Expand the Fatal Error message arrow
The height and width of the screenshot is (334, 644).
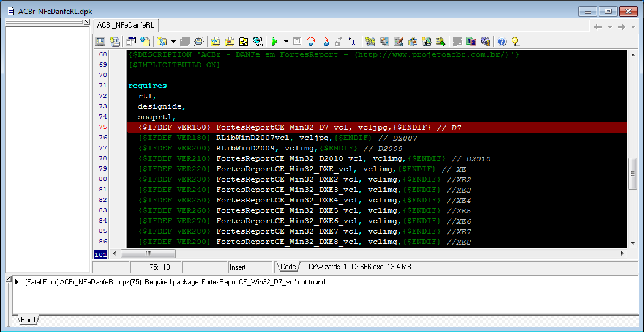click(x=17, y=282)
